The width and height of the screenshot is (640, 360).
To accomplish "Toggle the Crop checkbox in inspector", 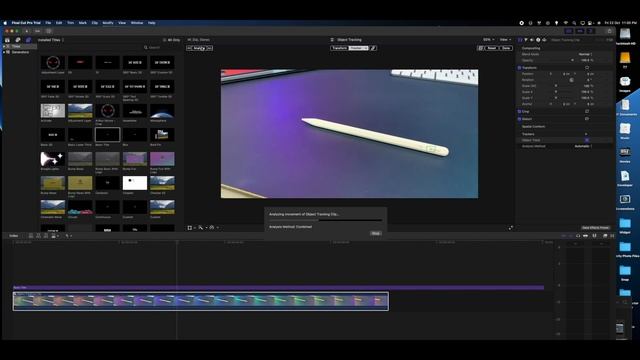I will coord(519,111).
